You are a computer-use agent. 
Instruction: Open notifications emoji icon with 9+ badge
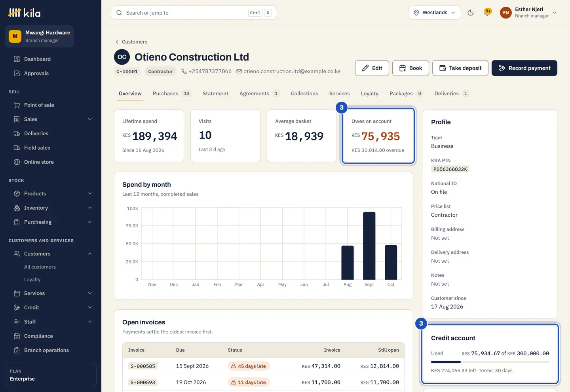tap(488, 12)
